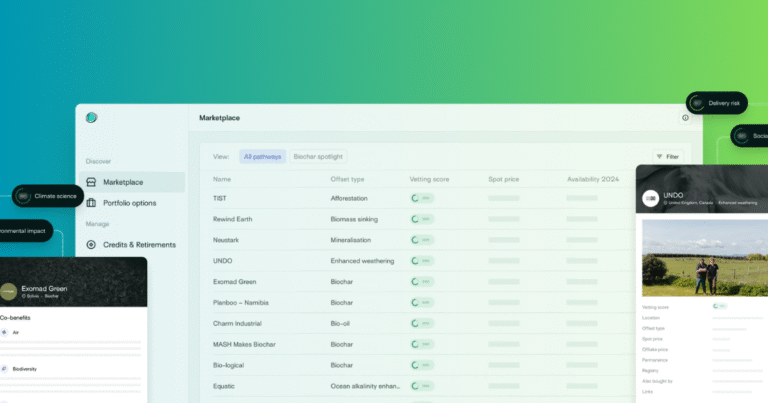
Task: Open Marketplace in the sidebar
Action: [132, 182]
